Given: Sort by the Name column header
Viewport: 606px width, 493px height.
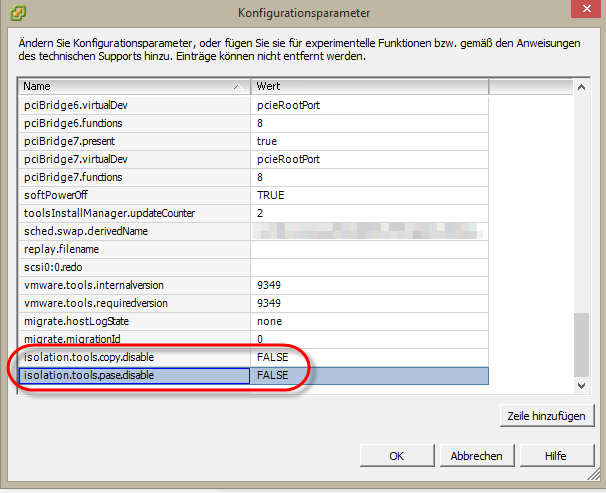Looking at the screenshot, I should point(134,86).
